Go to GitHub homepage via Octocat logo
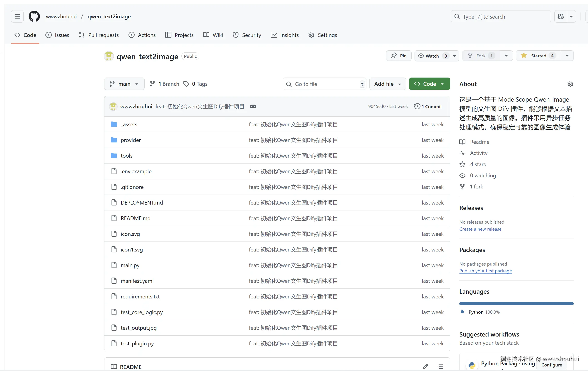This screenshot has width=588, height=371. [34, 17]
